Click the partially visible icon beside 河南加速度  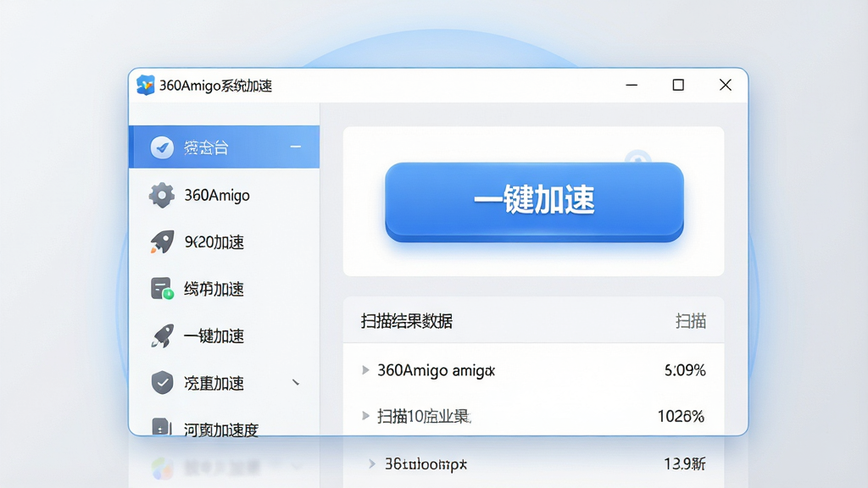[x=161, y=427]
